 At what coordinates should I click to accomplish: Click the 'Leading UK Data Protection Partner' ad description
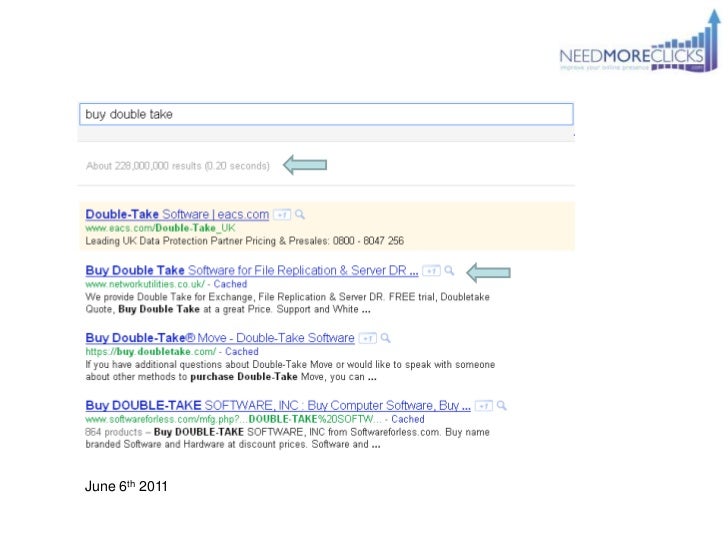(244, 240)
